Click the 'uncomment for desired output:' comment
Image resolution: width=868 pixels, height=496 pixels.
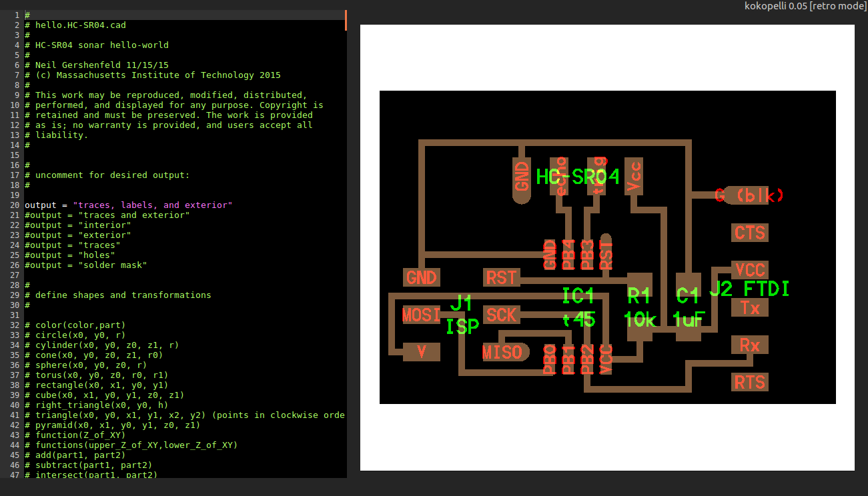tap(107, 175)
